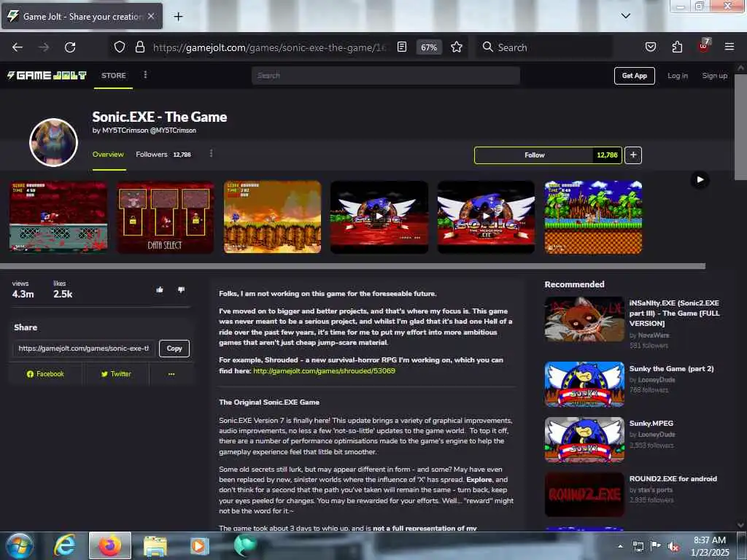Reload the current page
The width and height of the screenshot is (747, 560).
coord(70,47)
